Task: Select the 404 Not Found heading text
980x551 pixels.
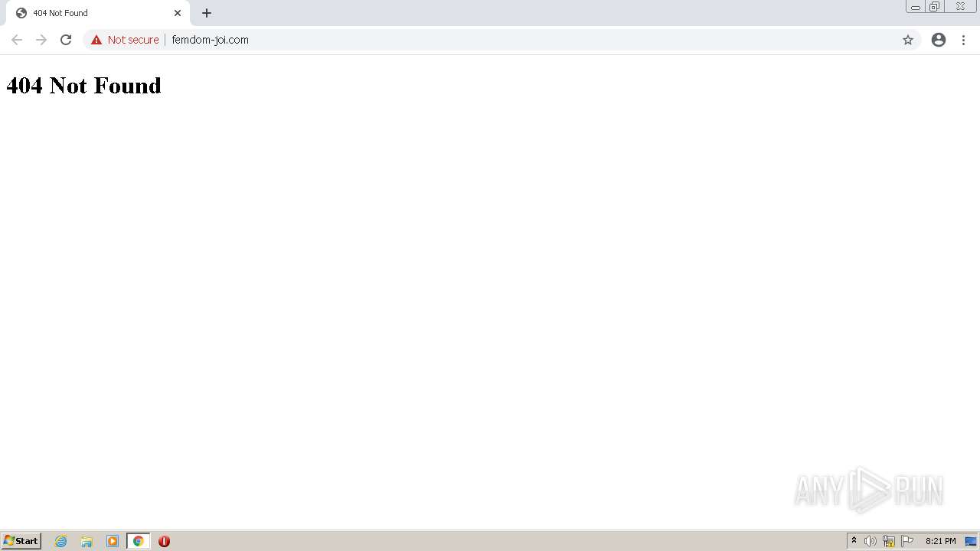Action: (83, 85)
